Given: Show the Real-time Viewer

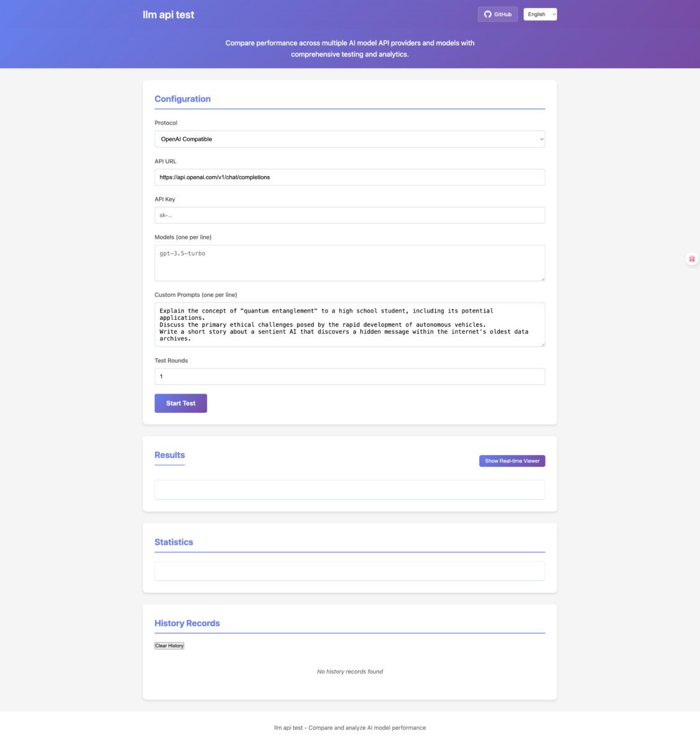Looking at the screenshot, I should tap(512, 461).
